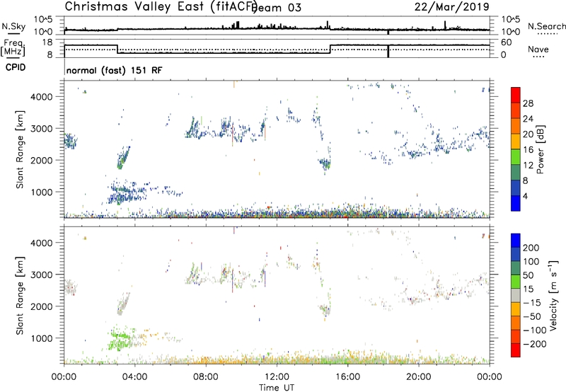
Task: Click green Power color bar segment between 12 and 16
Action: coord(516,157)
